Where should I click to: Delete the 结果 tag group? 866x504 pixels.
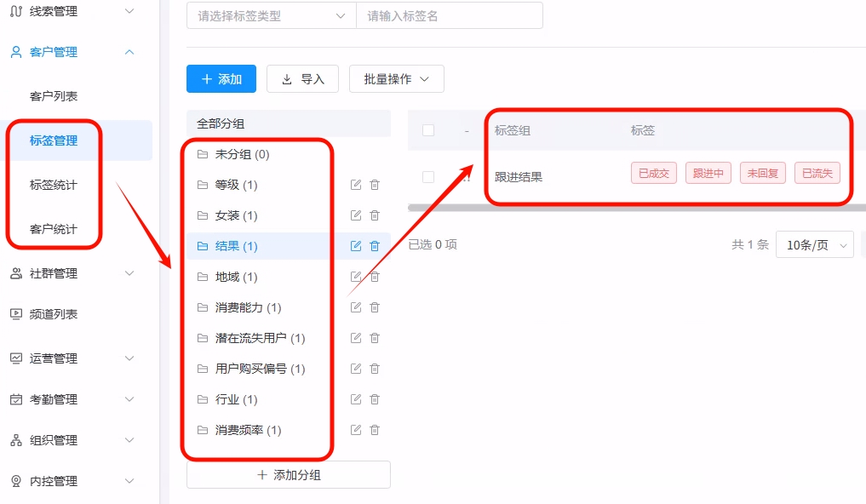[375, 246]
